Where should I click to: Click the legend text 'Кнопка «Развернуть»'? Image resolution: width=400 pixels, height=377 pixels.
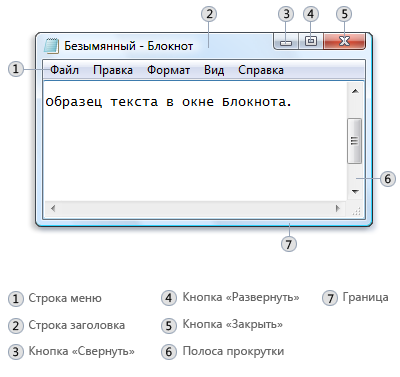pyautogui.click(x=241, y=297)
